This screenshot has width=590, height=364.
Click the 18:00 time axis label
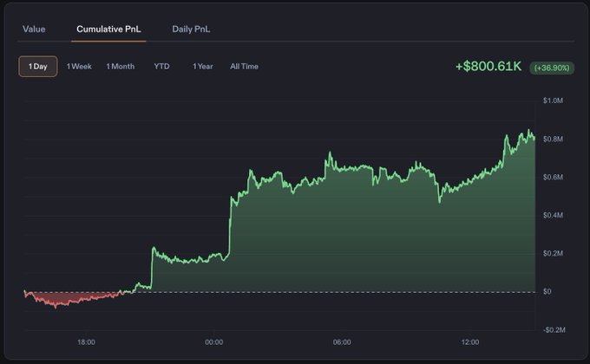tap(86, 342)
